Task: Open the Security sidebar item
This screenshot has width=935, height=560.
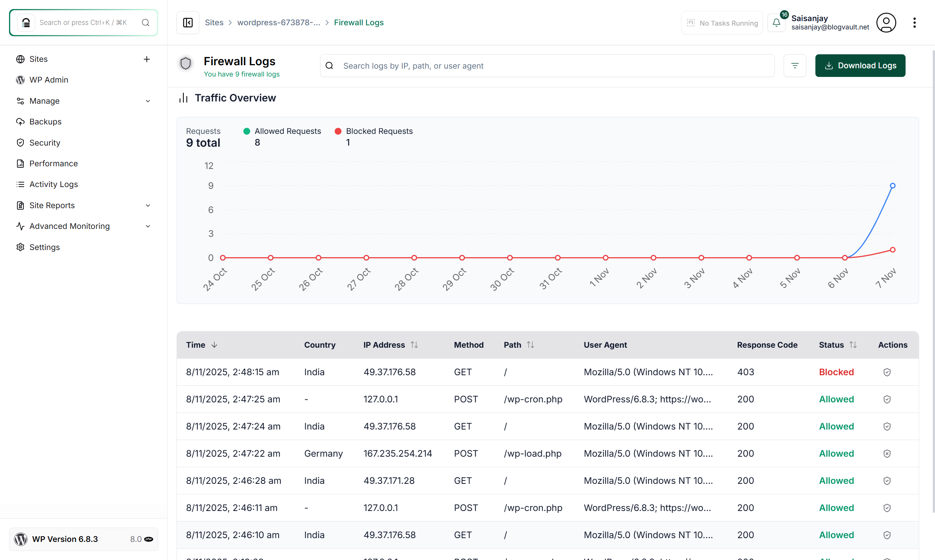Action: coord(45,143)
